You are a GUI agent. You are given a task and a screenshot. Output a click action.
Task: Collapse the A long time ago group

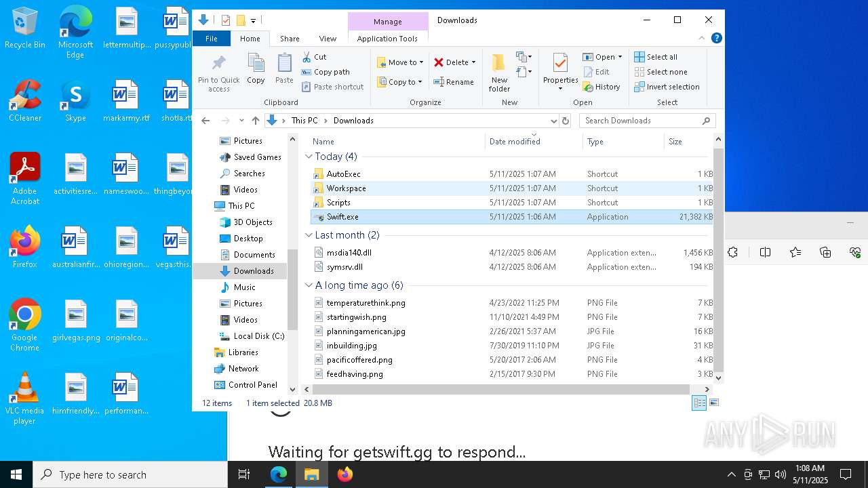309,285
